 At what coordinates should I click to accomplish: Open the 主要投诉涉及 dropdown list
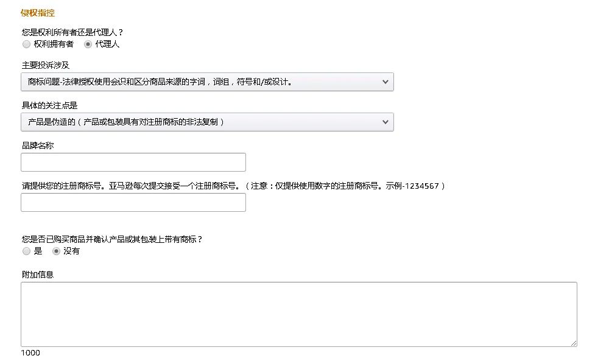[207, 82]
